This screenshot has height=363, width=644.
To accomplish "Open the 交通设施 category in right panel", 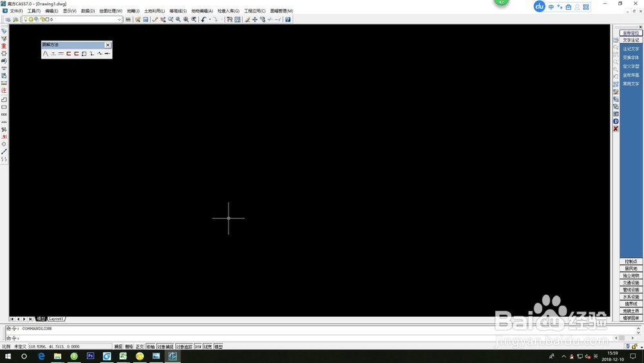I will pos(631,283).
